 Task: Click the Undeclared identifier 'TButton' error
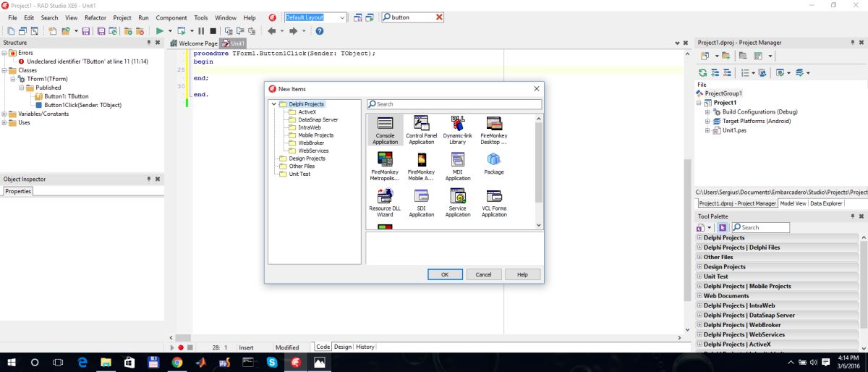(88, 62)
